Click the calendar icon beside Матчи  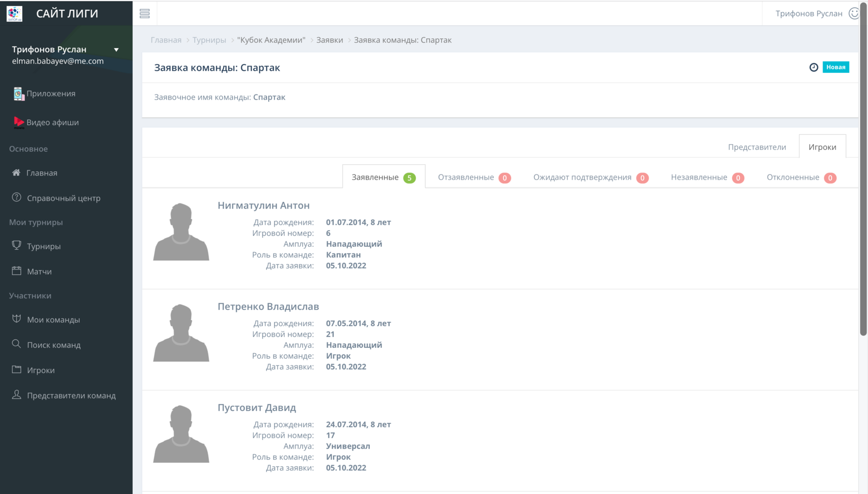pyautogui.click(x=17, y=270)
